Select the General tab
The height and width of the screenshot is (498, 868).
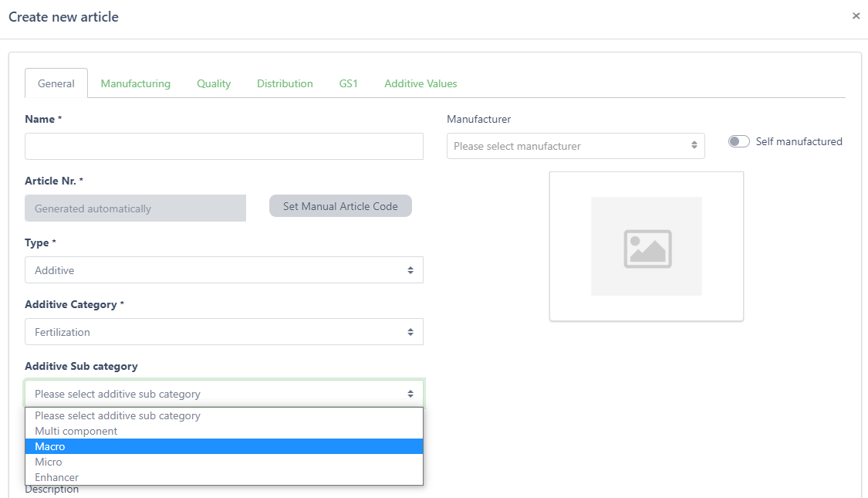[x=56, y=83]
